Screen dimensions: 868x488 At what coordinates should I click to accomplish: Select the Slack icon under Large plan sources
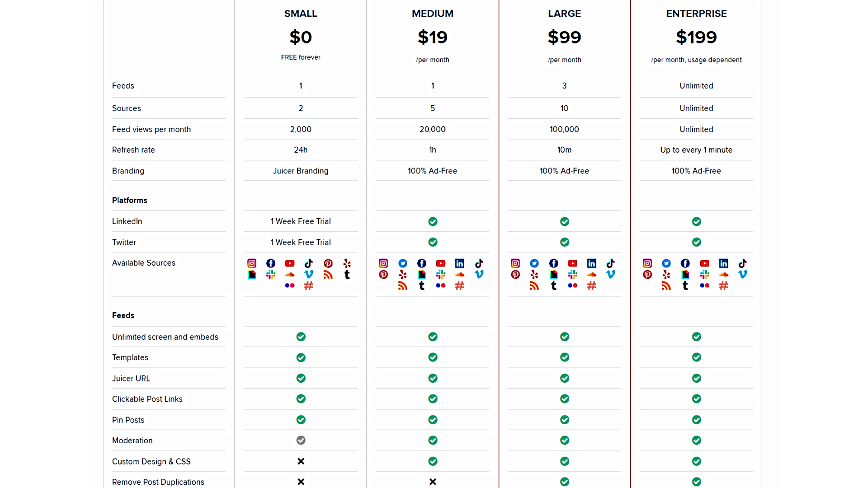[x=572, y=274]
